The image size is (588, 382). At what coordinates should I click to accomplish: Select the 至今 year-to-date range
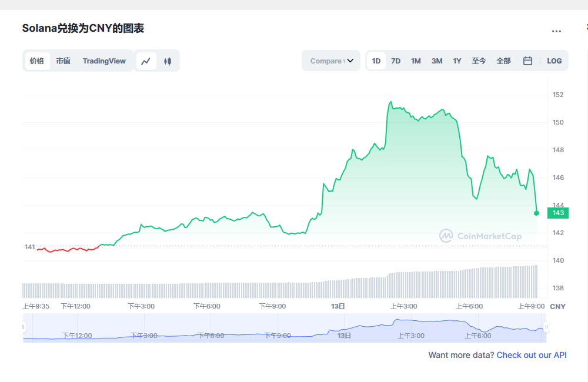[x=479, y=61]
